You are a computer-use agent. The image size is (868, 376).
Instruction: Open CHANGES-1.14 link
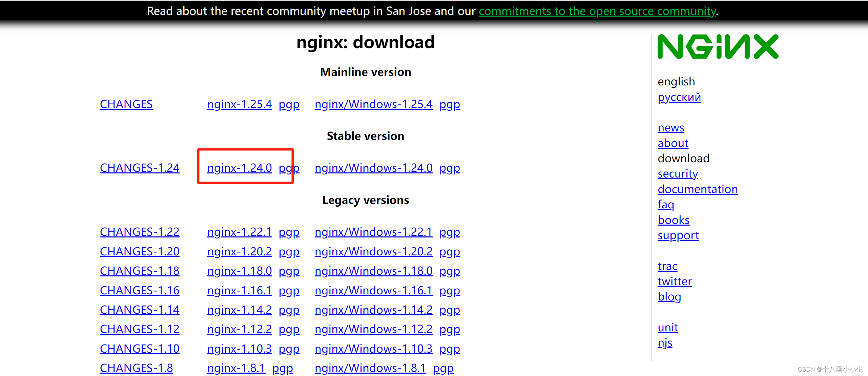(140, 310)
